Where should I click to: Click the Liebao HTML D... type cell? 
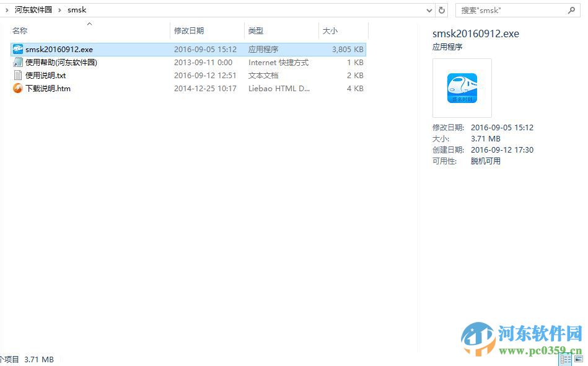[279, 89]
